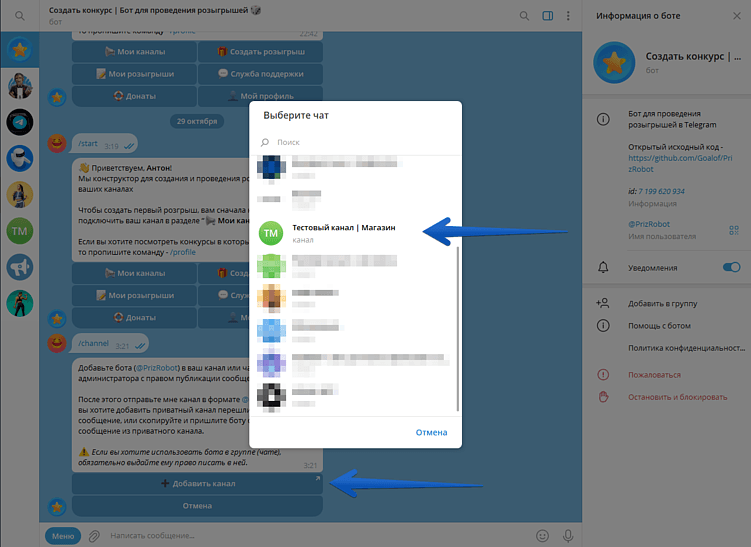Open the bot's large star avatar

(x=614, y=62)
